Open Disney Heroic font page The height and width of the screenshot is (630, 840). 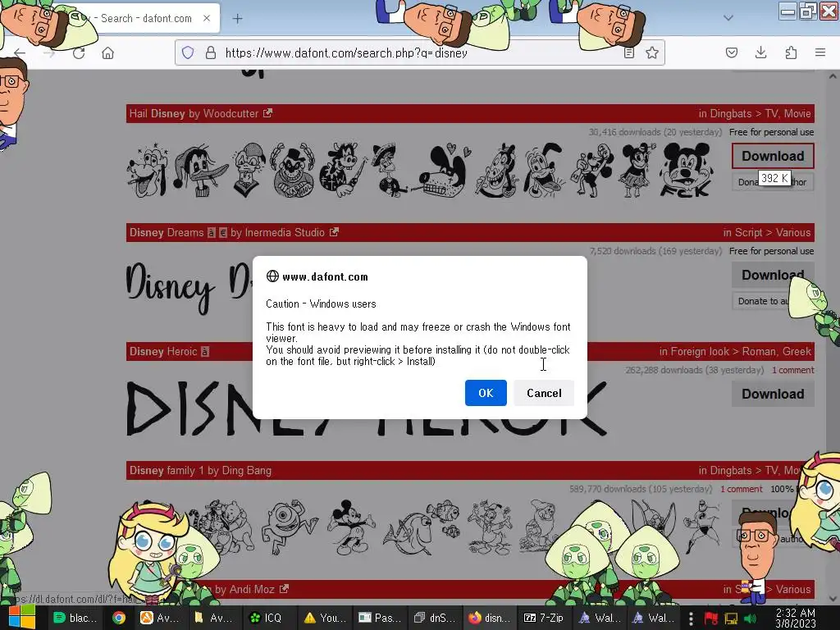[163, 351]
